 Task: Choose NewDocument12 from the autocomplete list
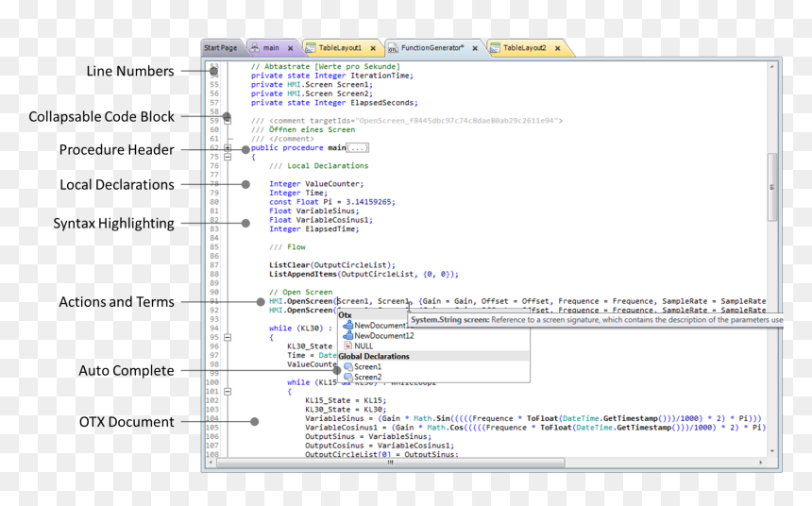384,336
